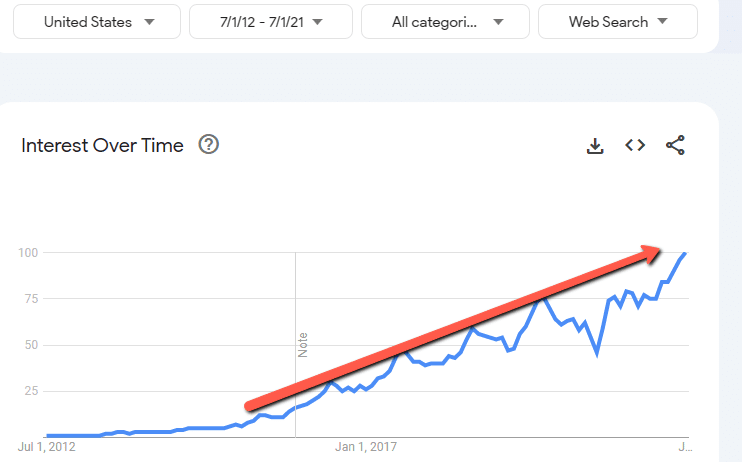This screenshot has height=462, width=742.
Task: Click the Note marker on the chart
Action: coord(303,344)
